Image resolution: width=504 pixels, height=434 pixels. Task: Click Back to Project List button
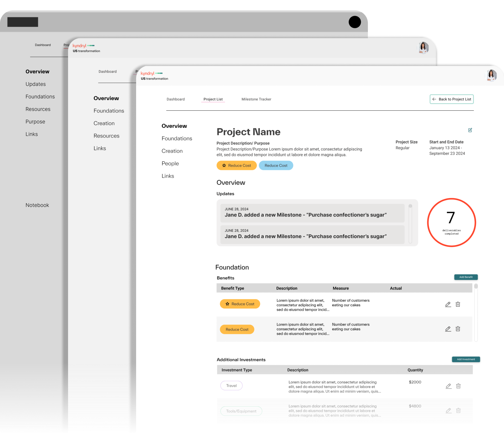[451, 99]
